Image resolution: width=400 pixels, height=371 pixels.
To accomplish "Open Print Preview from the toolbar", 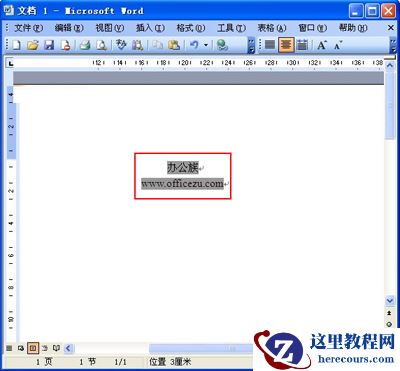I will pos(102,45).
